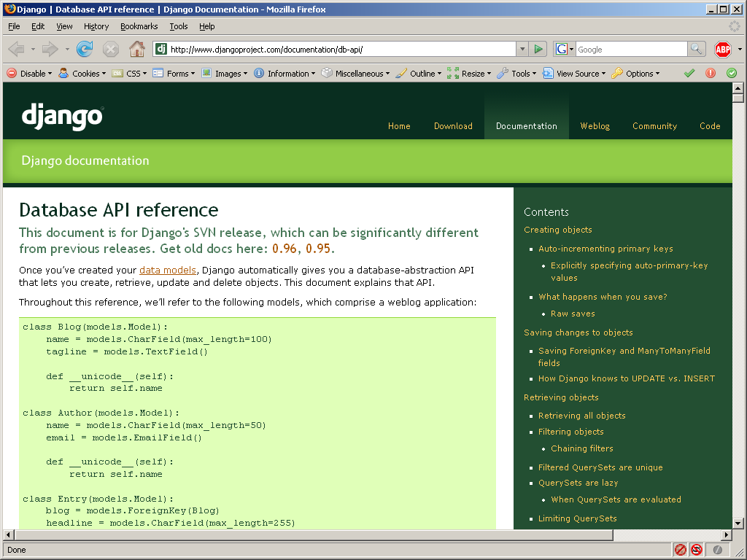This screenshot has height=560, width=747.
Task: Open the Code site tab
Action: (710, 125)
